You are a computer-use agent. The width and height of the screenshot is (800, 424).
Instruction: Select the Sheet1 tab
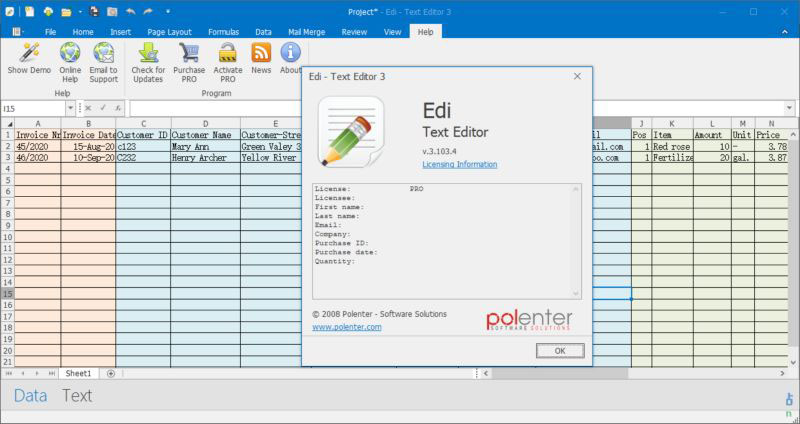[78, 373]
